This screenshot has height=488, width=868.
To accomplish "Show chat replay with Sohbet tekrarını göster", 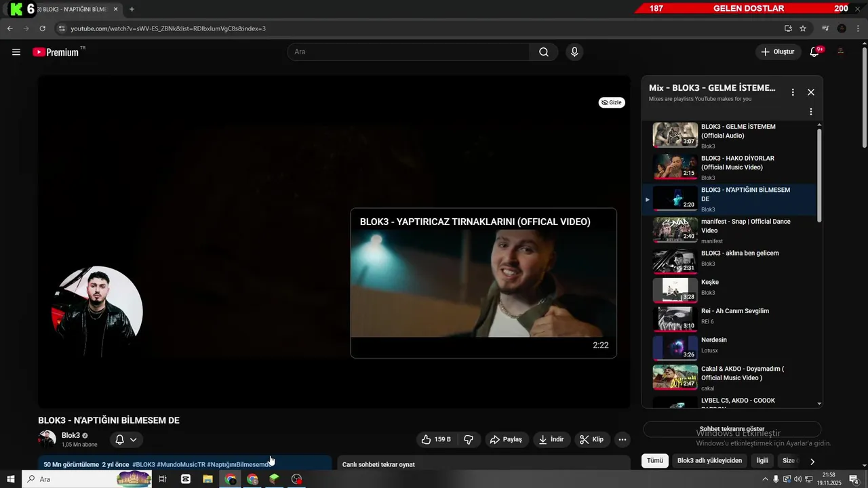I will pyautogui.click(x=732, y=429).
